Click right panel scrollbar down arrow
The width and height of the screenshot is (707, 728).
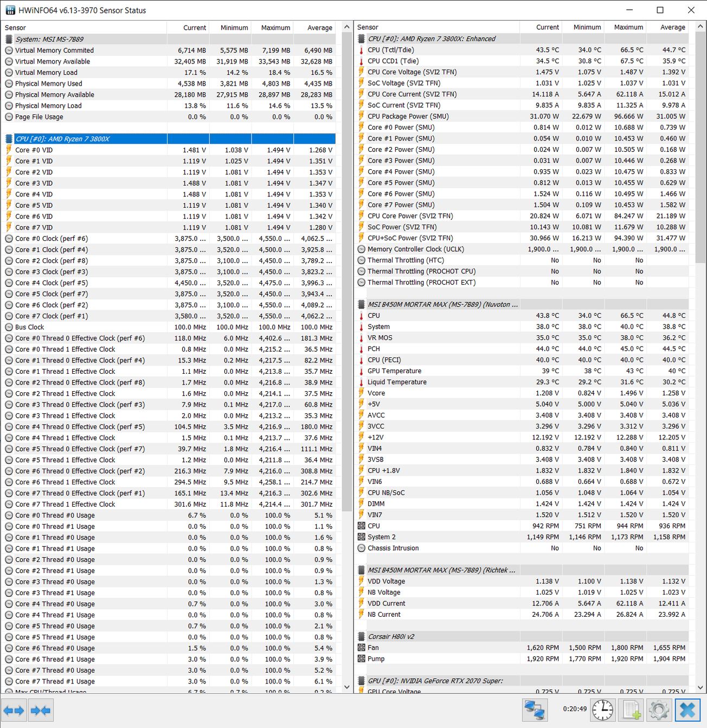click(x=700, y=687)
